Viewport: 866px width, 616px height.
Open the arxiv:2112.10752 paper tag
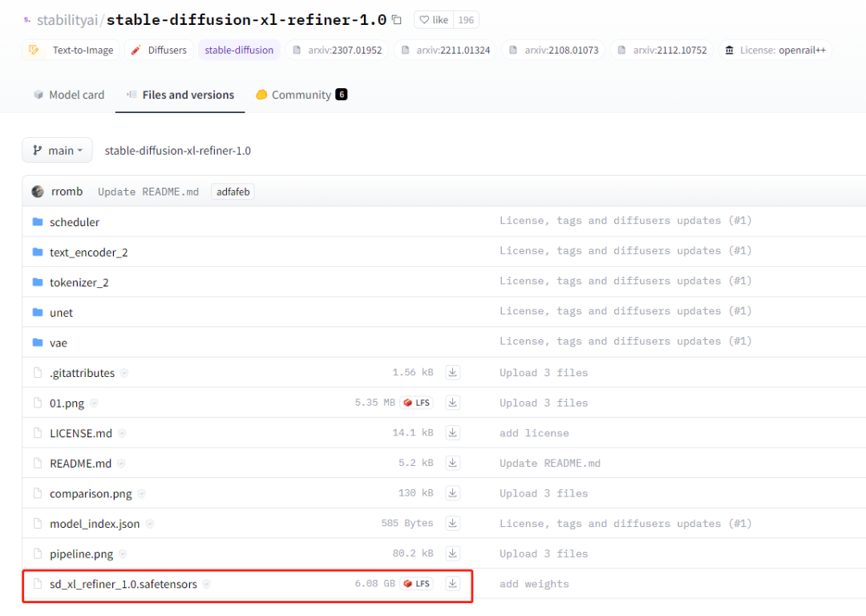coord(662,50)
